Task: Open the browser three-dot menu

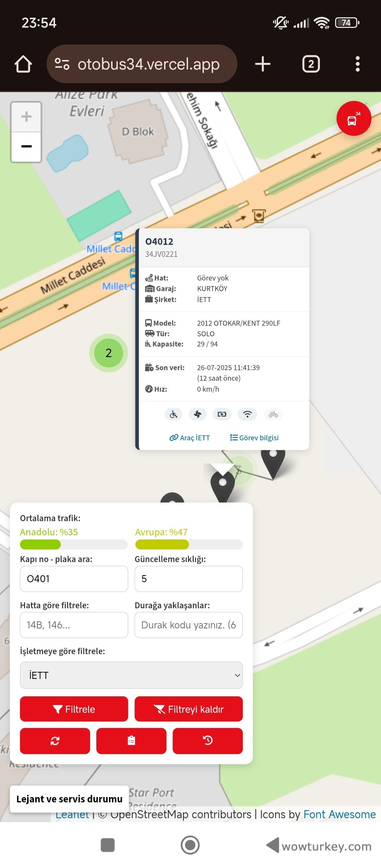Action: point(357,64)
